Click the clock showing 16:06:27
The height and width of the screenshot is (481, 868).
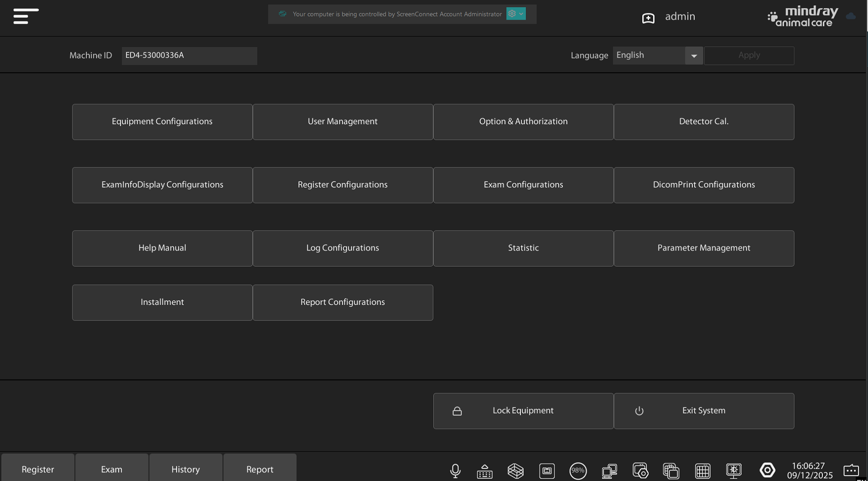pyautogui.click(x=808, y=466)
